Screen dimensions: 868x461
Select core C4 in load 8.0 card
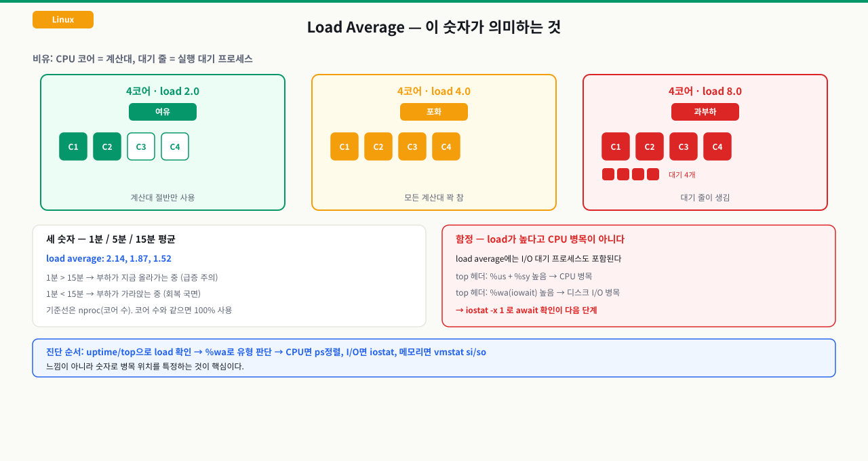[717, 146]
